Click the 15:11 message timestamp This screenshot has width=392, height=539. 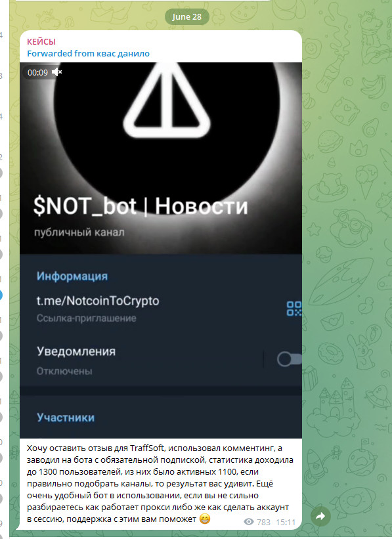click(x=286, y=522)
